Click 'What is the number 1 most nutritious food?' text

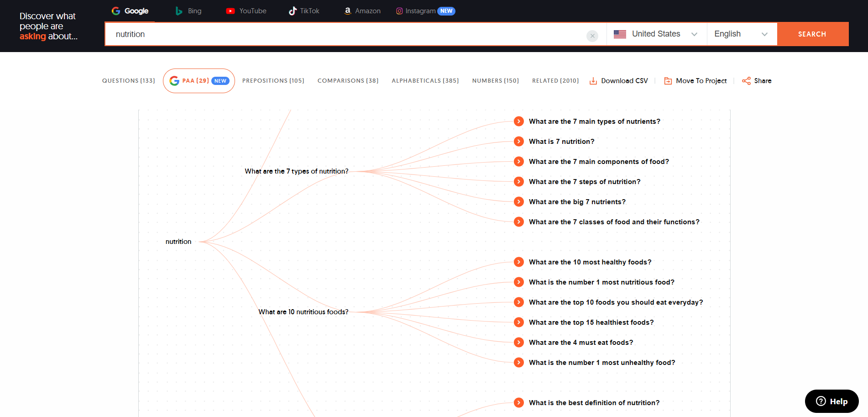(601, 282)
